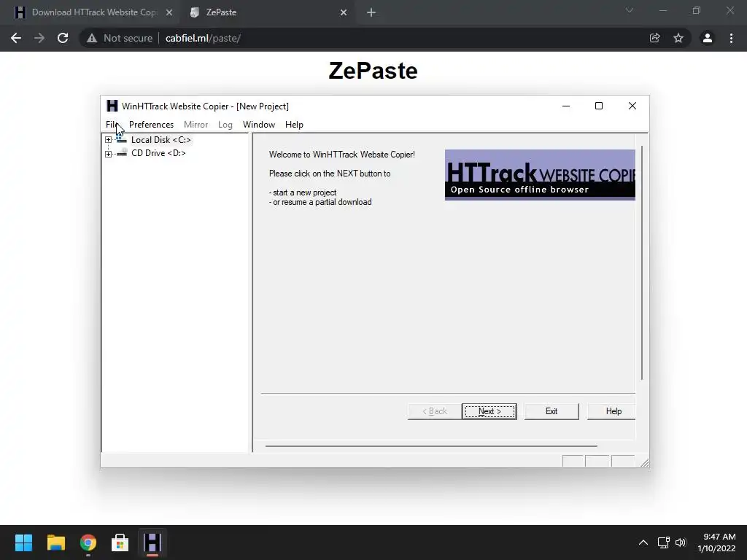Open the Preferences menu
Viewport: 747px width, 560px height.
pos(151,125)
